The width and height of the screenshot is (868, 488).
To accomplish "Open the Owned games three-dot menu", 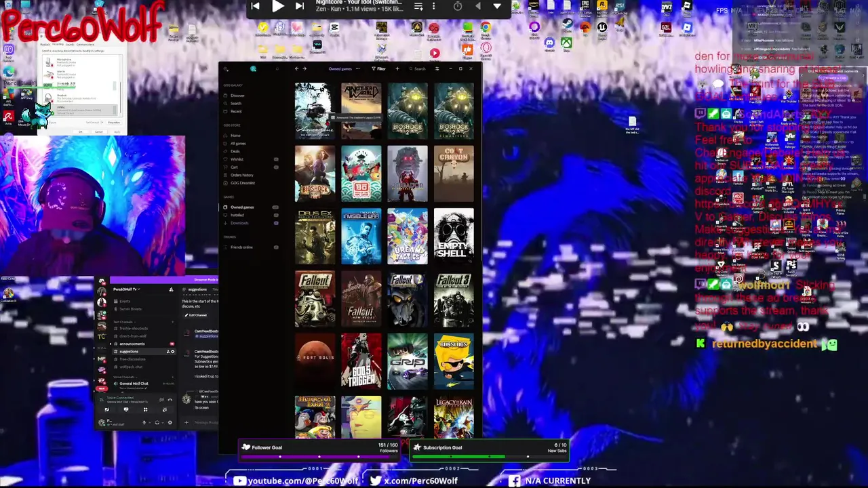I will (x=358, y=68).
